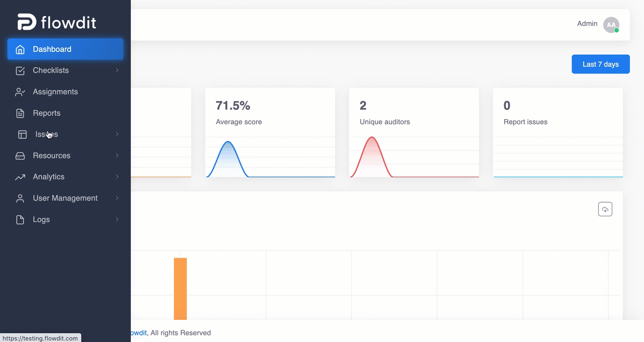Click the Resources drive icon
This screenshot has width=644, height=342.
tap(20, 156)
